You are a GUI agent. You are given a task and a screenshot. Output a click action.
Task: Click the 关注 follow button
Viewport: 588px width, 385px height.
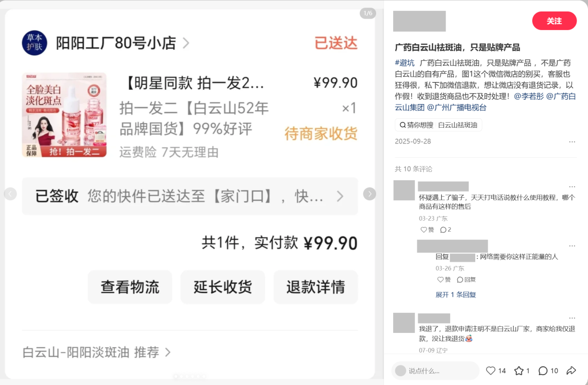[x=554, y=21]
